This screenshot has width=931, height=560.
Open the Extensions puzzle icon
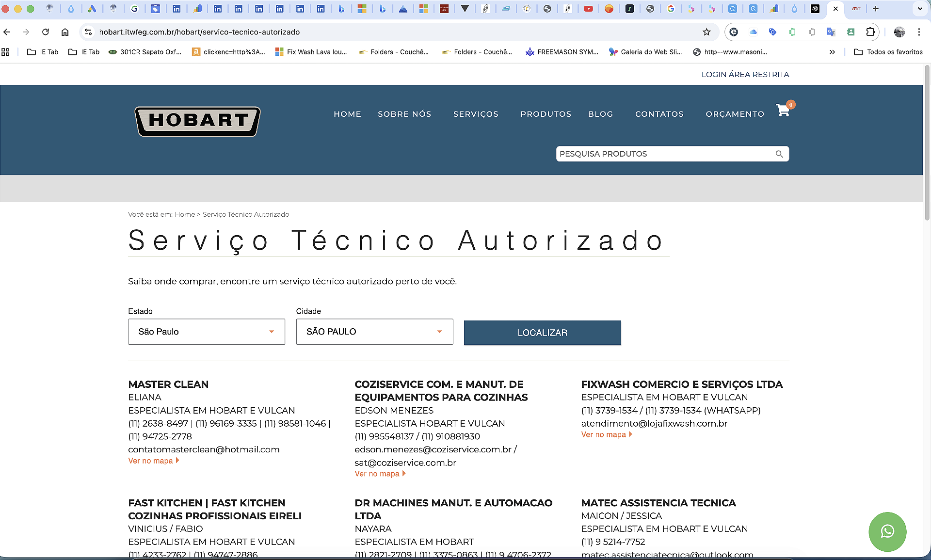pyautogui.click(x=870, y=32)
